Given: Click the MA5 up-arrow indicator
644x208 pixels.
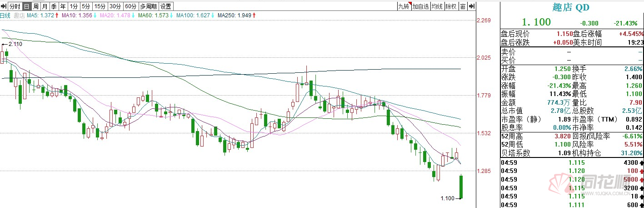Looking at the screenshot, I should (x=57, y=15).
